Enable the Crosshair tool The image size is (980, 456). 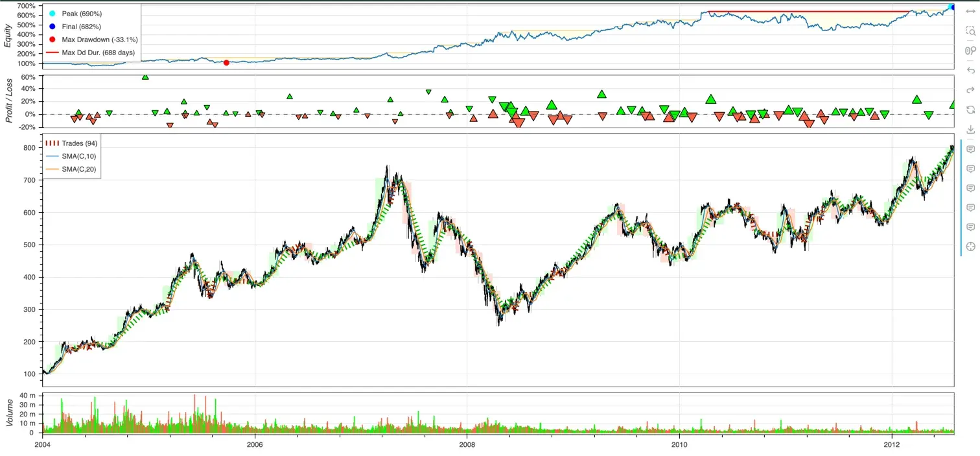pos(970,246)
